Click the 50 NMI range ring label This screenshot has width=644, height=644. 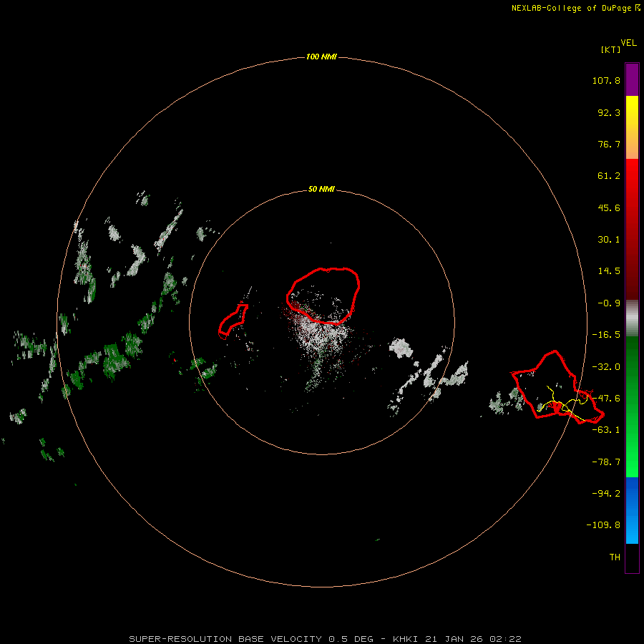(321, 190)
